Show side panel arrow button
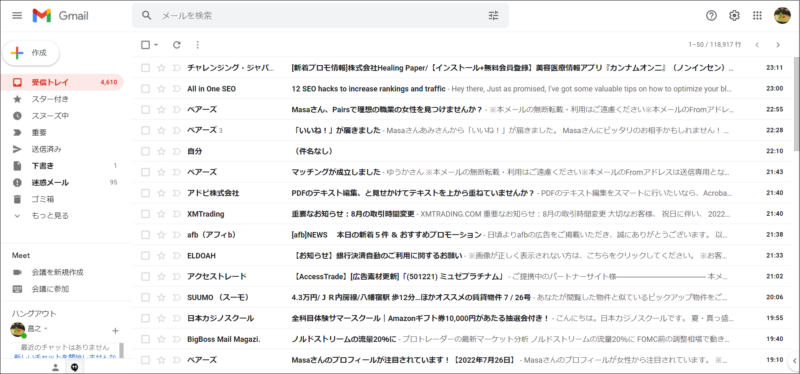Screen dimensions: 800x374 point(794,361)
